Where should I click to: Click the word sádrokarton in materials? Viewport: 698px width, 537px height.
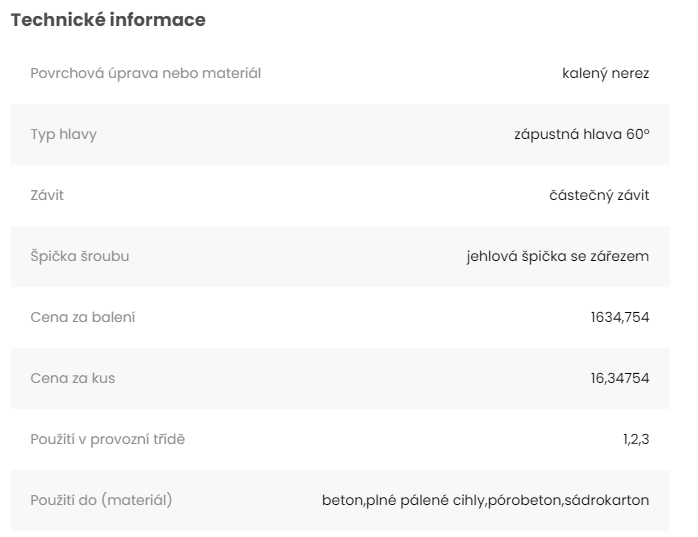coord(607,500)
